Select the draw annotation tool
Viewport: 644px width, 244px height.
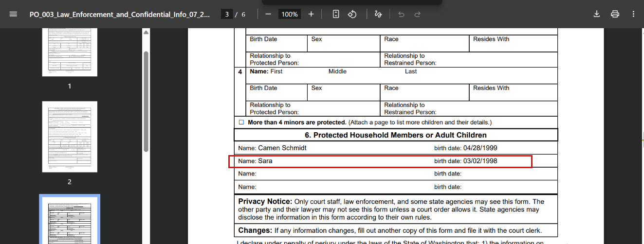click(x=378, y=14)
